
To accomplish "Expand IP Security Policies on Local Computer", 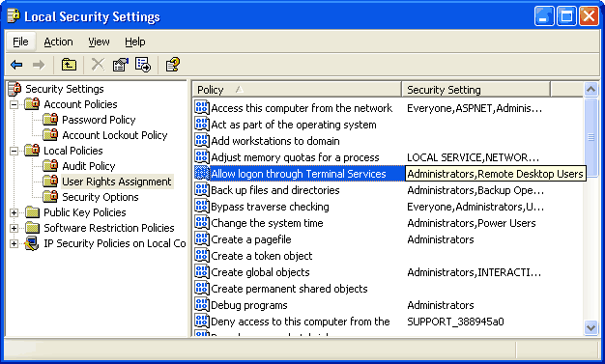I will click(x=14, y=243).
